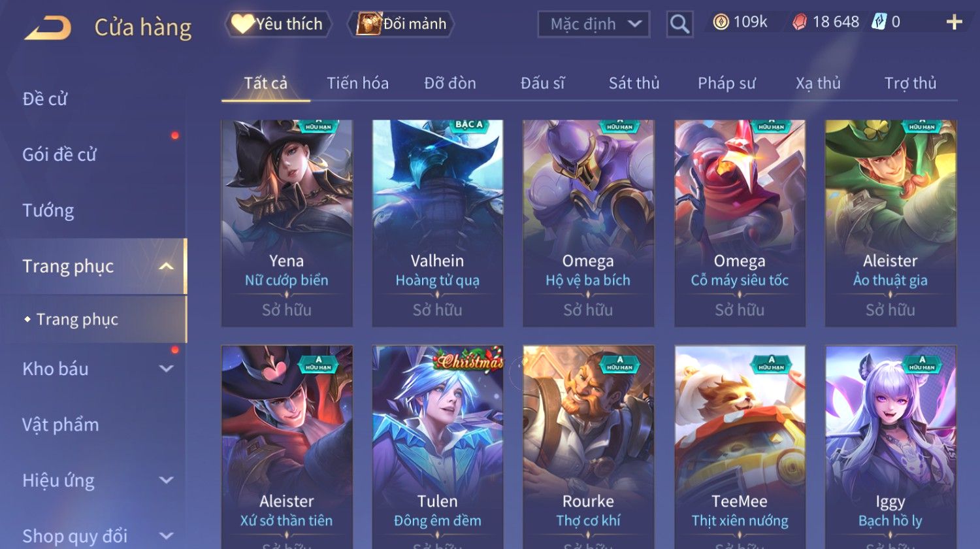Expand the Kho báu sidebar section
Viewport: 980px width, 549px height.
point(167,369)
